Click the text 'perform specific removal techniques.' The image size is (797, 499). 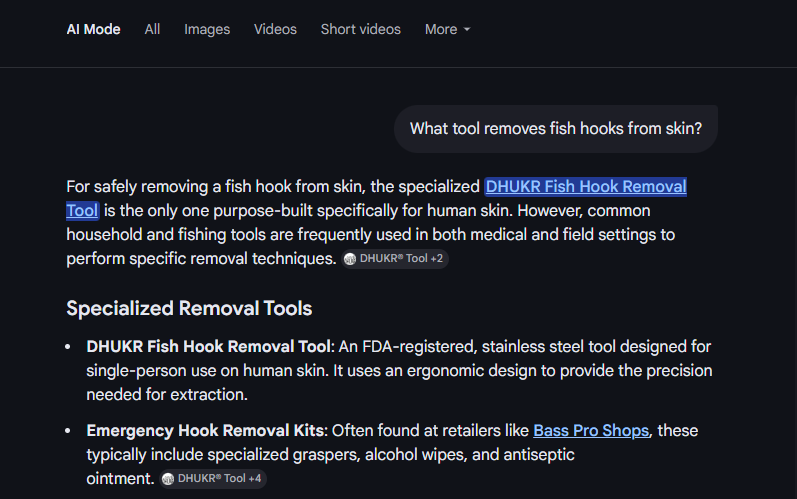pos(201,259)
